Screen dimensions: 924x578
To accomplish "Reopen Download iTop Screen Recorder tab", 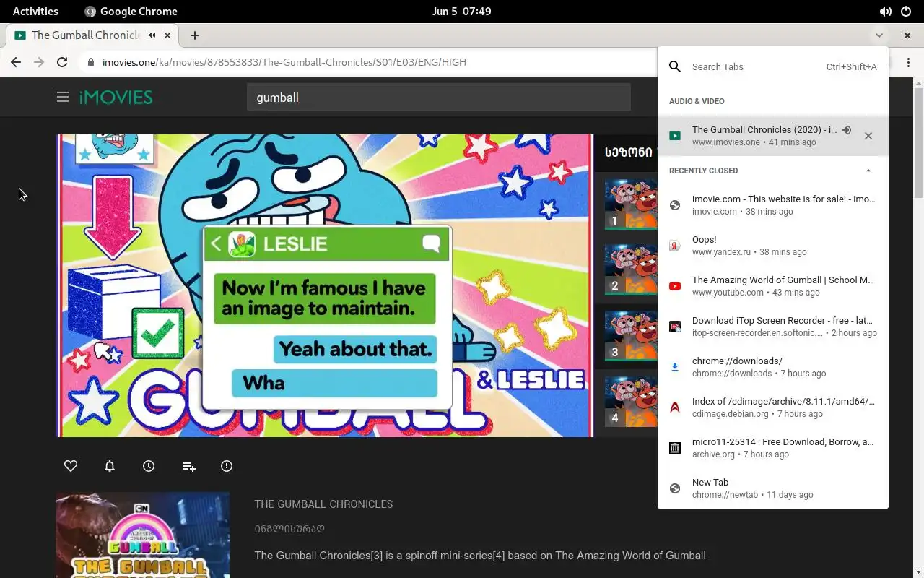I will (x=773, y=327).
